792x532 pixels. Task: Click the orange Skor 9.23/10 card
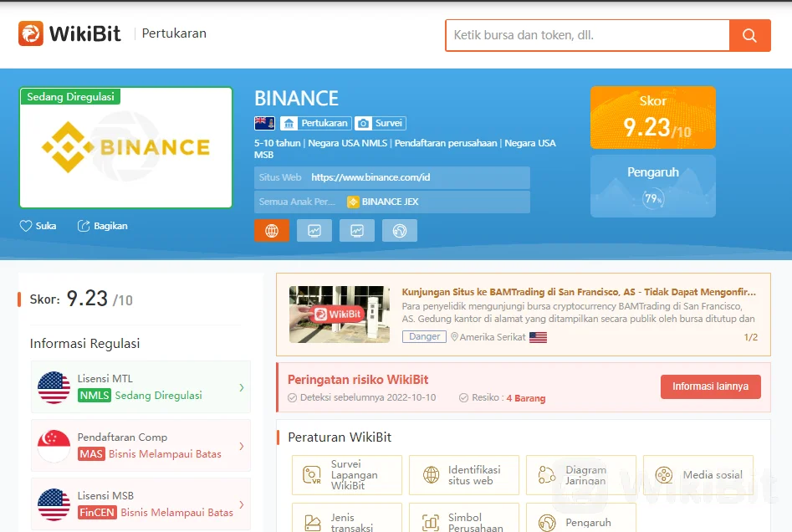[652, 118]
